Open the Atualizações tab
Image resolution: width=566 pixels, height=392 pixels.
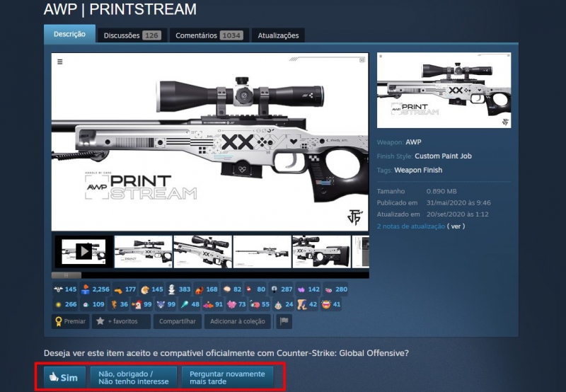278,35
